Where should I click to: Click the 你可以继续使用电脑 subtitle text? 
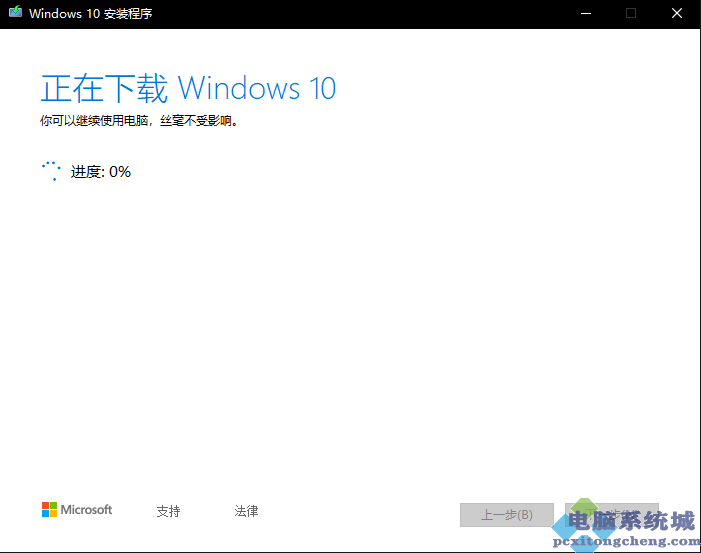click(139, 120)
